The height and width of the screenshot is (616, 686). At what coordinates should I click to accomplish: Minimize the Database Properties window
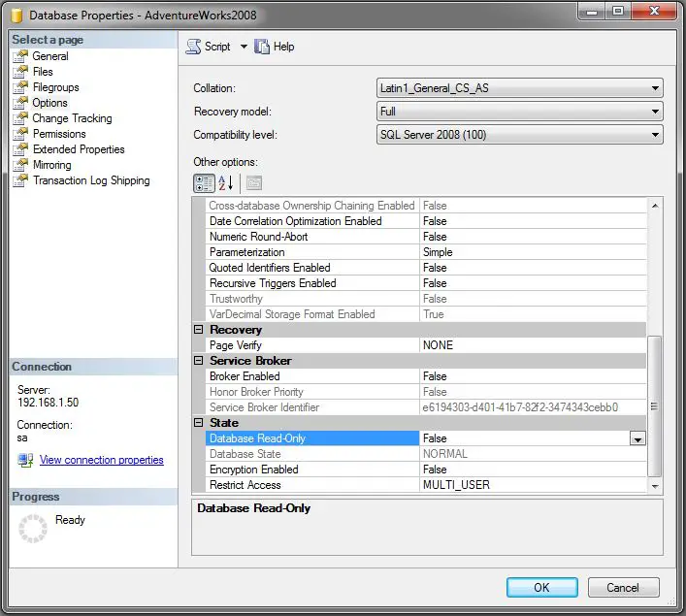(x=592, y=11)
